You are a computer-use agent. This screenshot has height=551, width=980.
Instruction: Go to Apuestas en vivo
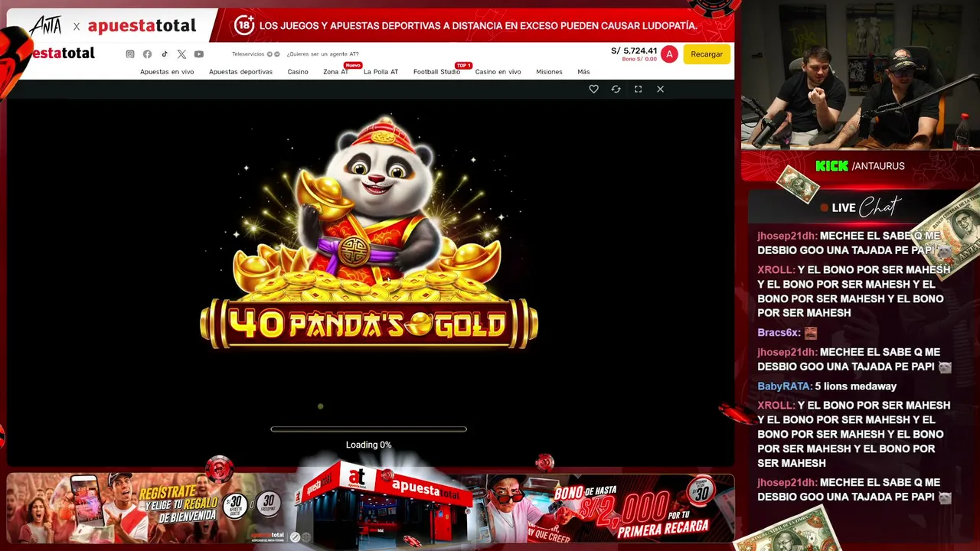point(167,72)
